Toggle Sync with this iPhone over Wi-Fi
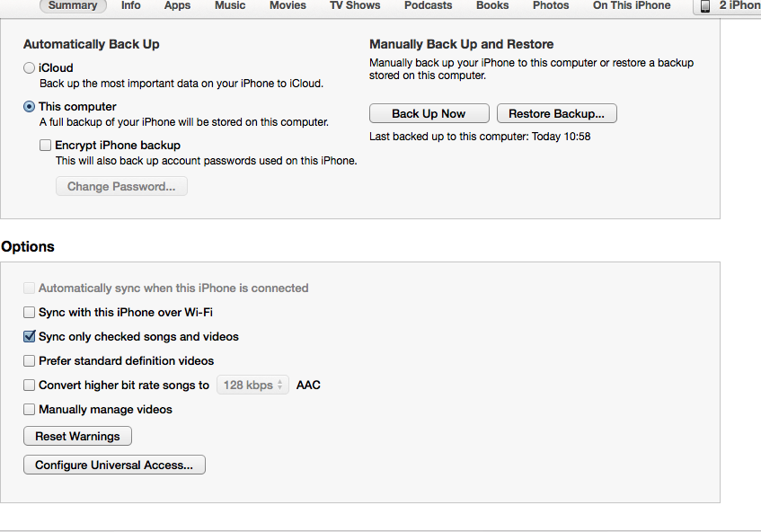The width and height of the screenshot is (761, 532). pyautogui.click(x=28, y=313)
